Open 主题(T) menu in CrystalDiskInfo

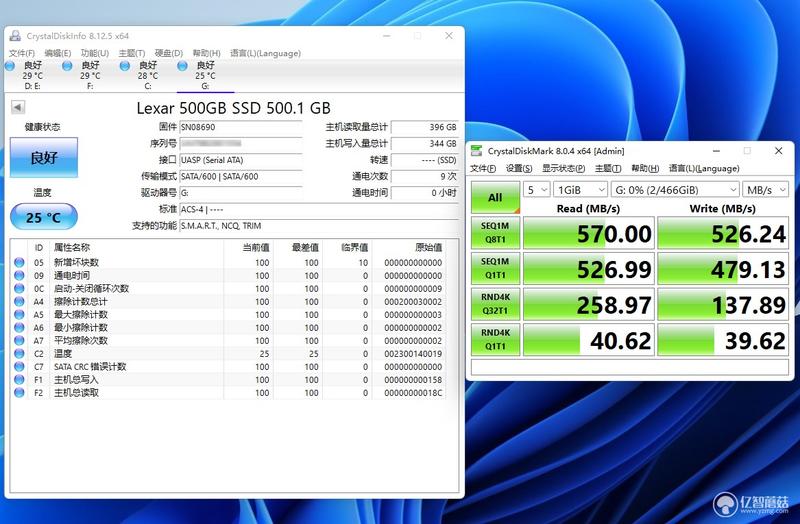pos(132,53)
